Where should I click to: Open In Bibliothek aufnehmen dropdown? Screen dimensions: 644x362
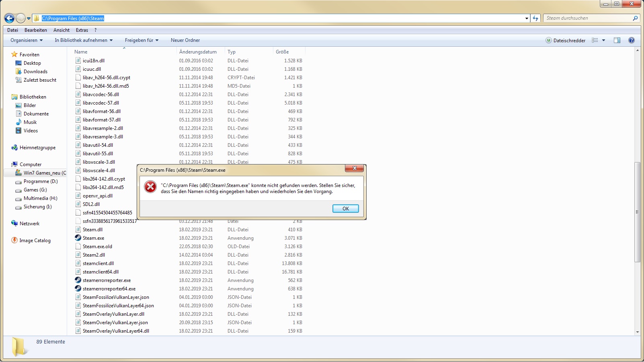[x=84, y=40]
